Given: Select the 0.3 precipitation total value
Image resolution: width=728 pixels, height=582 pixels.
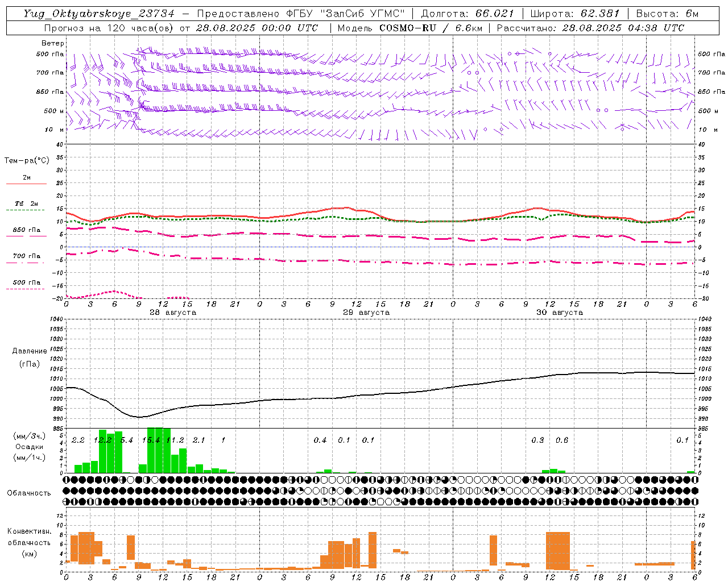Looking at the screenshot, I should coord(537,440).
